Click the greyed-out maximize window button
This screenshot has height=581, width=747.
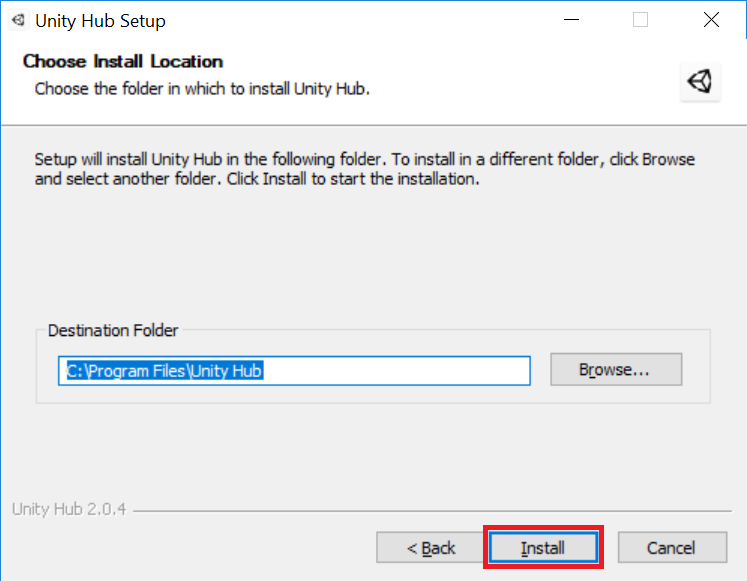point(640,20)
